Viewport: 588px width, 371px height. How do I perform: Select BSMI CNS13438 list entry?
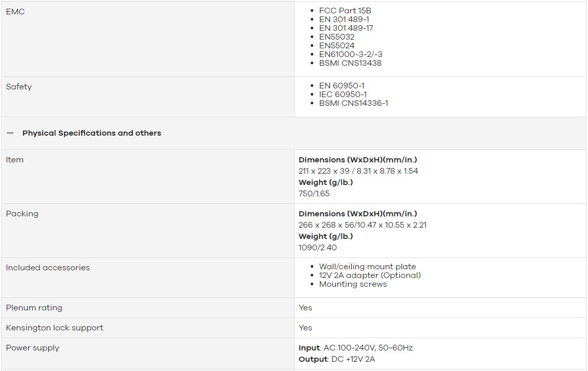coord(350,63)
